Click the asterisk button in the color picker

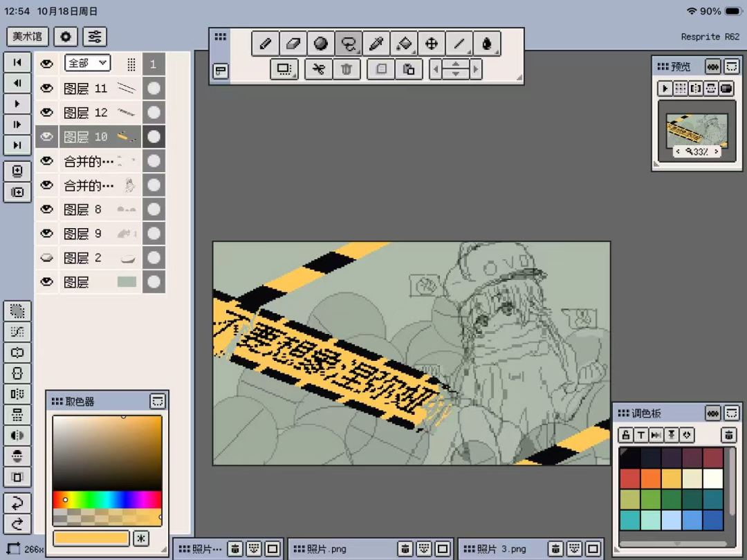(x=140, y=539)
